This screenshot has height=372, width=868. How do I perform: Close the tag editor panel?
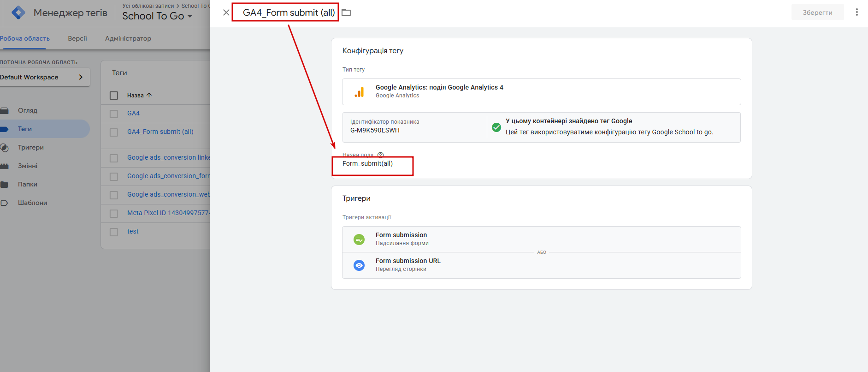click(x=226, y=12)
